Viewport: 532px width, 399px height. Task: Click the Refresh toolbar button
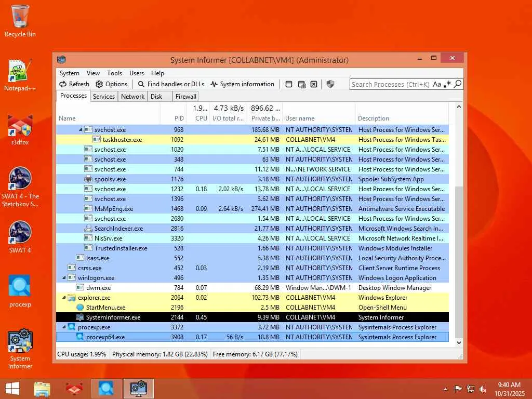(74, 84)
